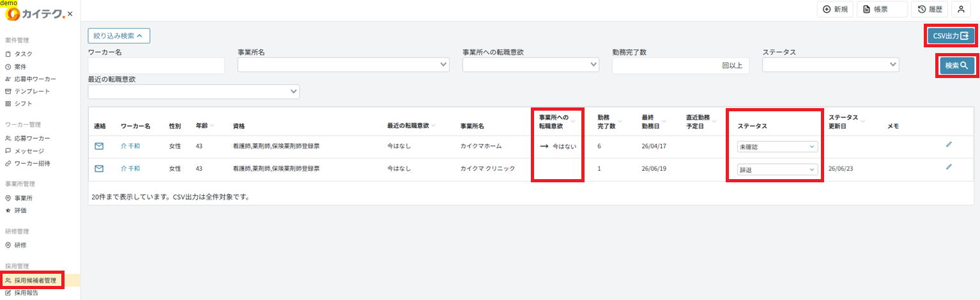Click the カイテク logo
This screenshot has height=300, width=980.
(35, 13)
